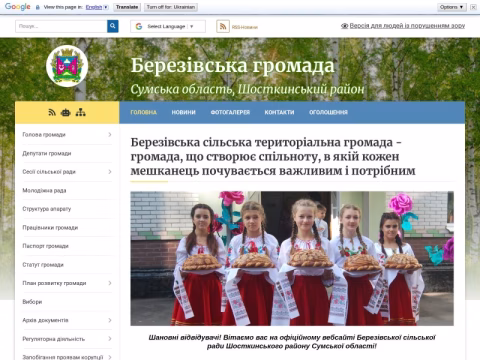The width and height of the screenshot is (480, 360).
Task: Open the orange RSS feed icon button
Action: click(223, 26)
